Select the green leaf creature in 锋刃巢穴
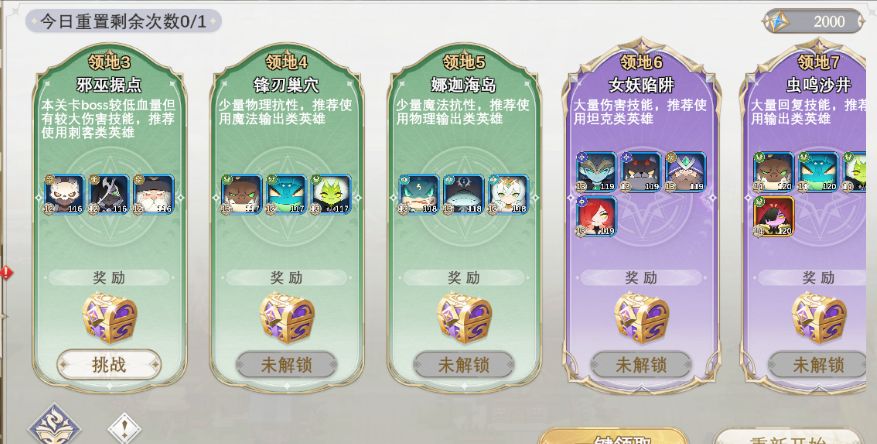The width and height of the screenshot is (877, 444). tap(331, 195)
